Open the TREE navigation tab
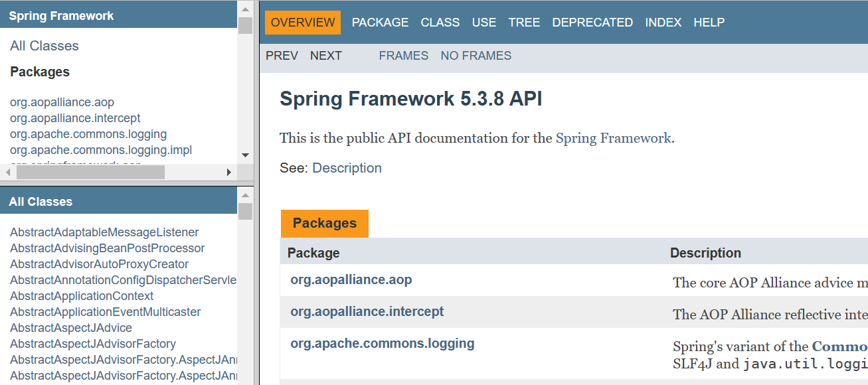Image resolution: width=868 pixels, height=385 pixels. 524,23
